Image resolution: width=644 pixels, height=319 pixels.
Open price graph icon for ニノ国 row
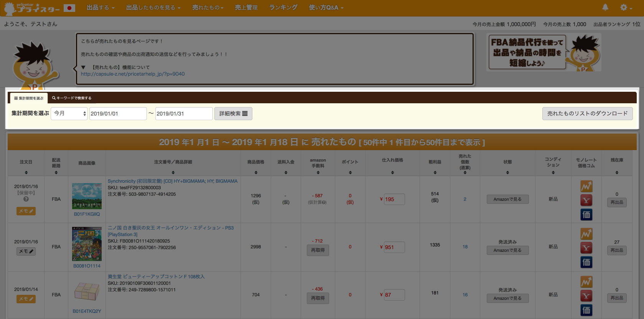[x=586, y=234]
